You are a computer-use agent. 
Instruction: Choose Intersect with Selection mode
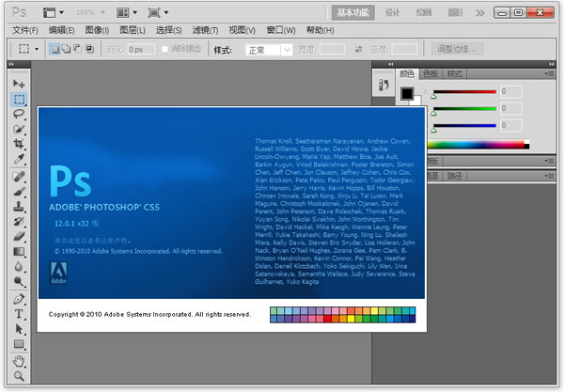click(89, 49)
